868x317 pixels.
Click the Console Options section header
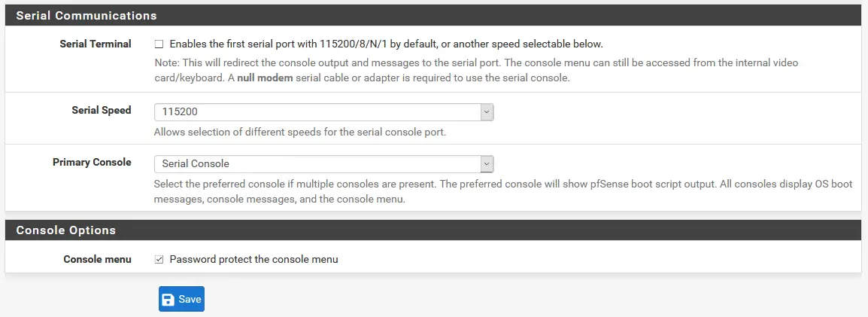pyautogui.click(x=66, y=230)
